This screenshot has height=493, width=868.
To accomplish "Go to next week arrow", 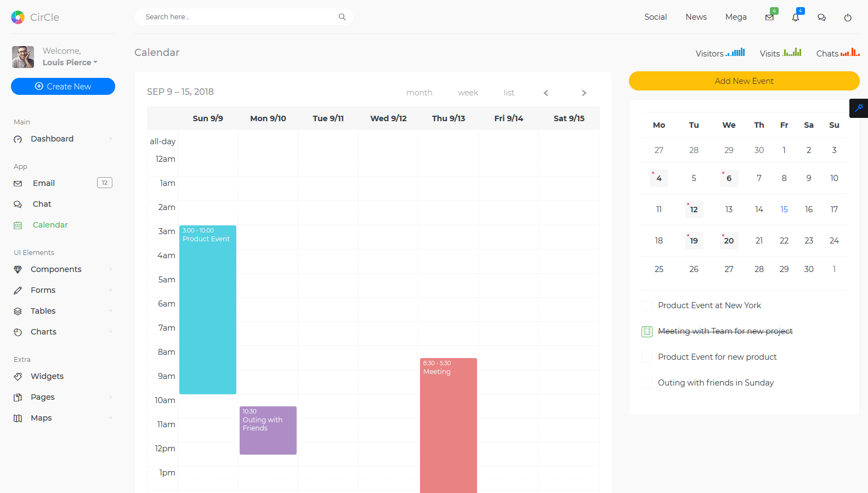I will coord(584,93).
